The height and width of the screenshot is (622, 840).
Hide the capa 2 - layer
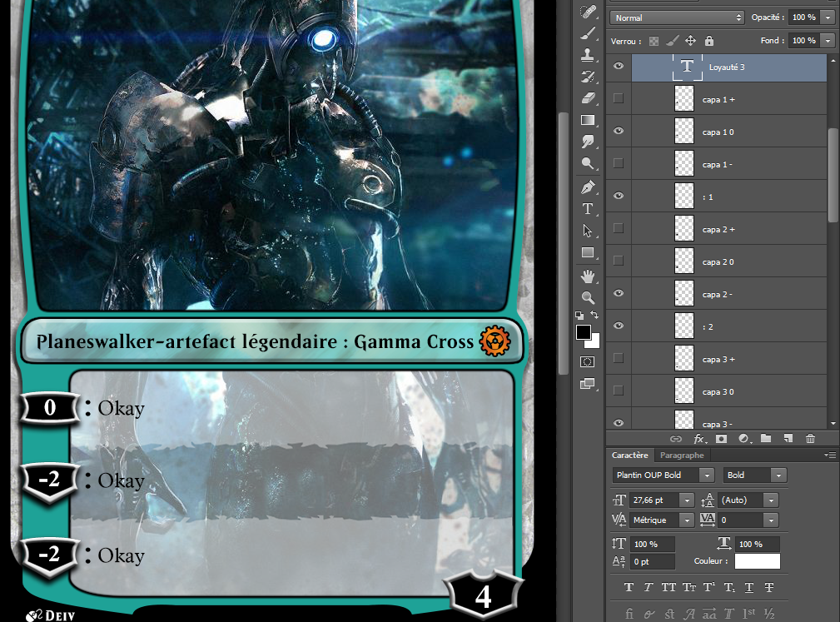pos(619,293)
